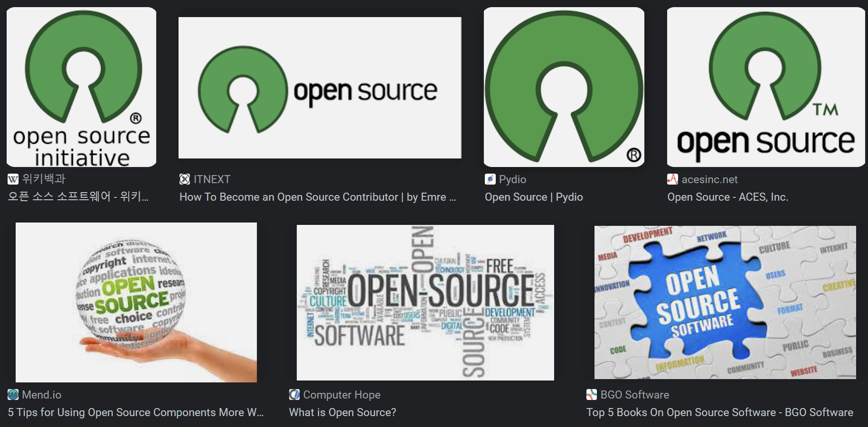Click the acesinc.net favicon icon
Image resolution: width=868 pixels, height=427 pixels.
coord(672,179)
